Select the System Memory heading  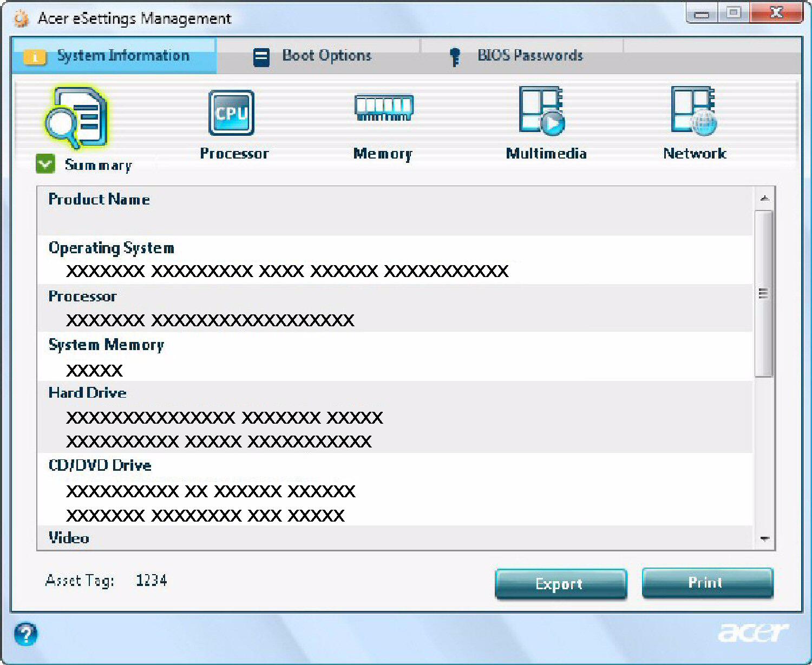tap(106, 345)
